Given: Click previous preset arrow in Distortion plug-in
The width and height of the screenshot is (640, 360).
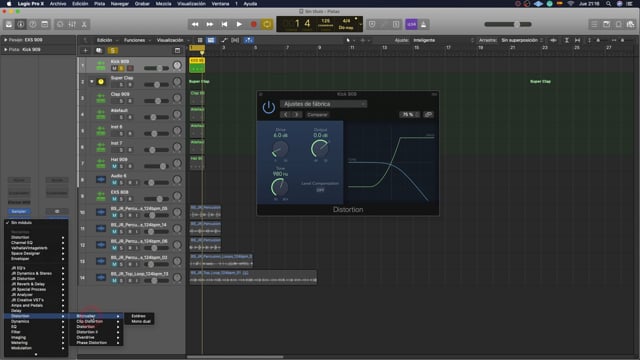Looking at the screenshot, I should click(286, 115).
